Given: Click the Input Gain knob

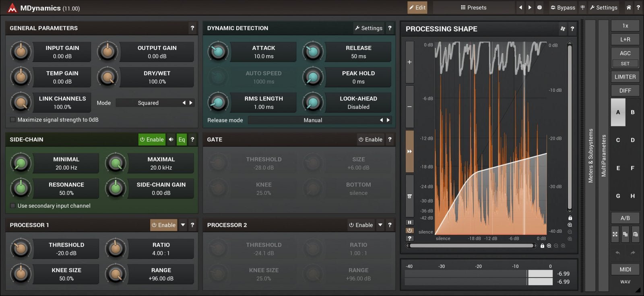Looking at the screenshot, I should [x=21, y=52].
